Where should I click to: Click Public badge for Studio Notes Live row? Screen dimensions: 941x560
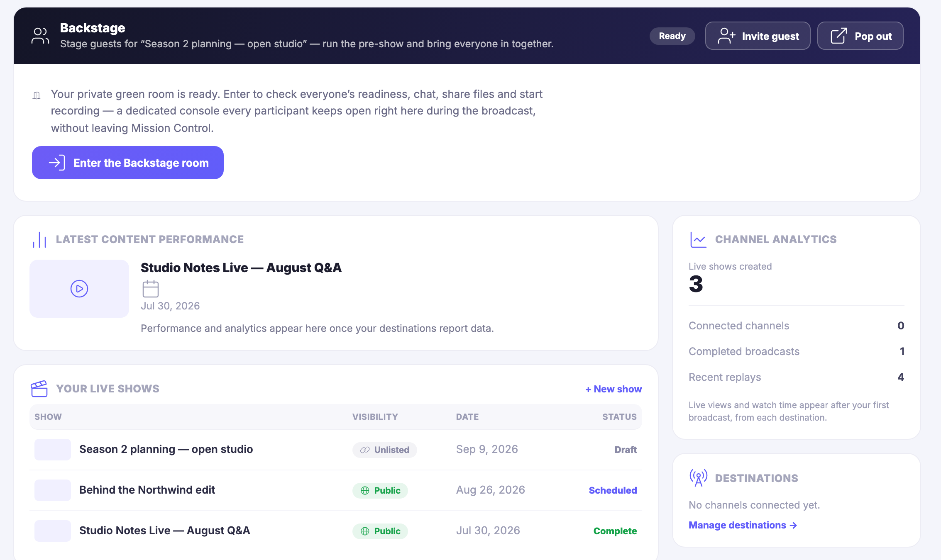[x=380, y=531]
